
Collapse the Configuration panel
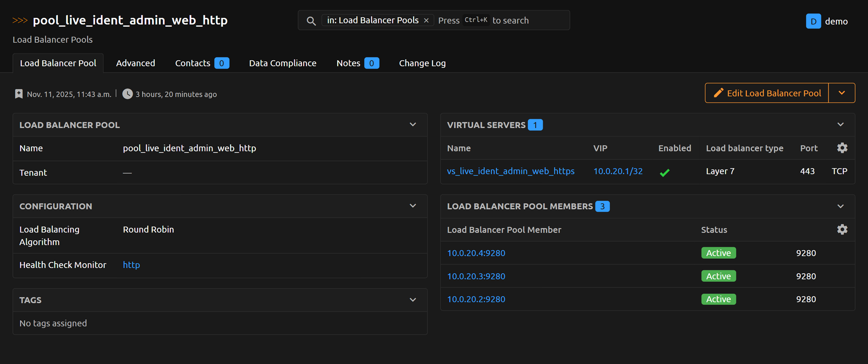(x=413, y=206)
